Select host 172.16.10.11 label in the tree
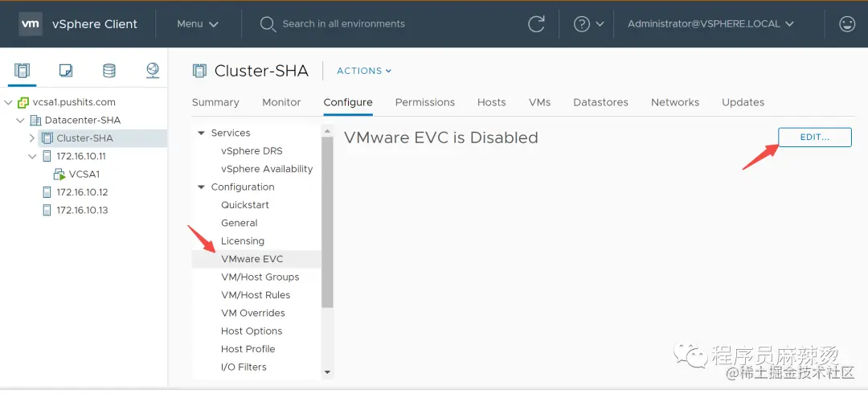 pyautogui.click(x=81, y=156)
